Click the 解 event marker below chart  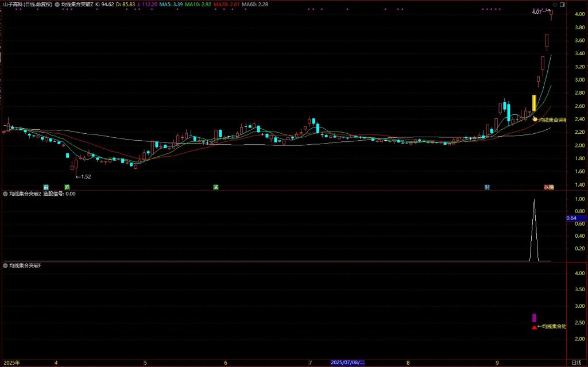(46, 187)
